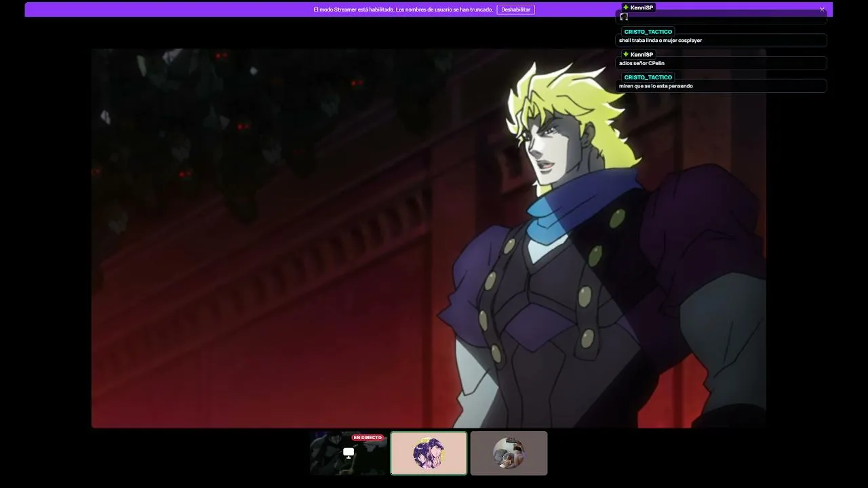Click the Deshabilitar button in the Streamer mode banner

coord(515,9)
